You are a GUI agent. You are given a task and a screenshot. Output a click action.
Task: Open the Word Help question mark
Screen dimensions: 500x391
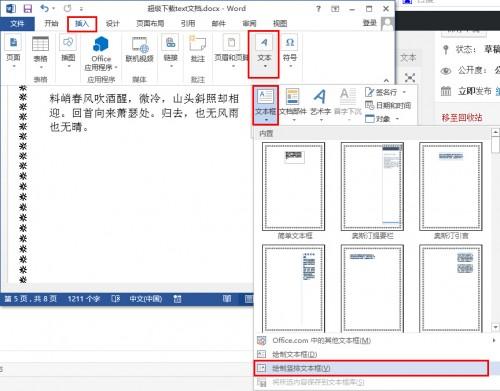318,9
